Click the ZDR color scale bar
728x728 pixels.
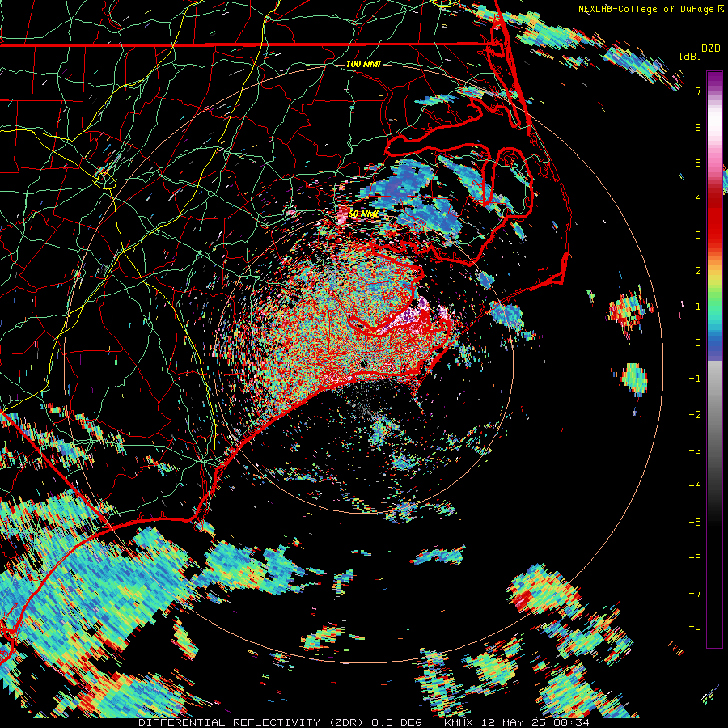pos(714,359)
